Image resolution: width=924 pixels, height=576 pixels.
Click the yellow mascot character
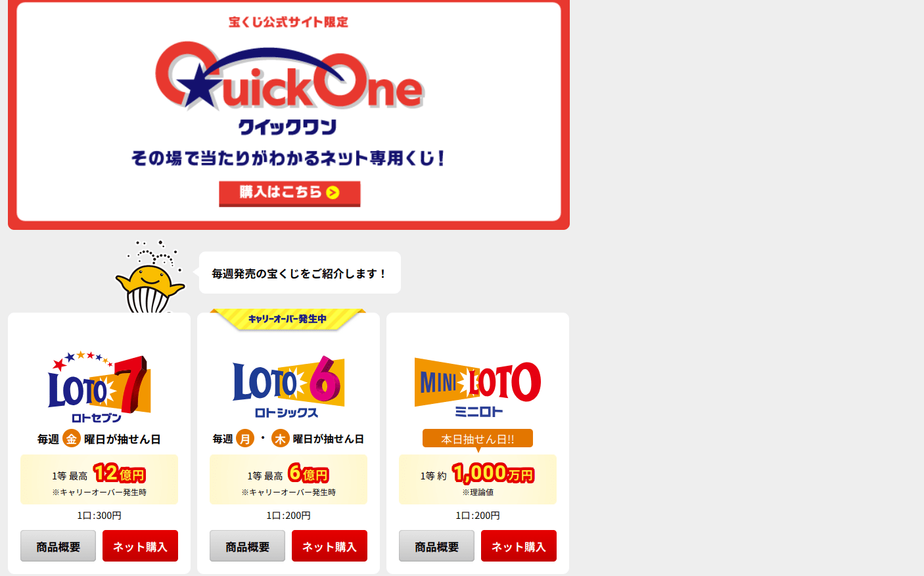pyautogui.click(x=150, y=277)
